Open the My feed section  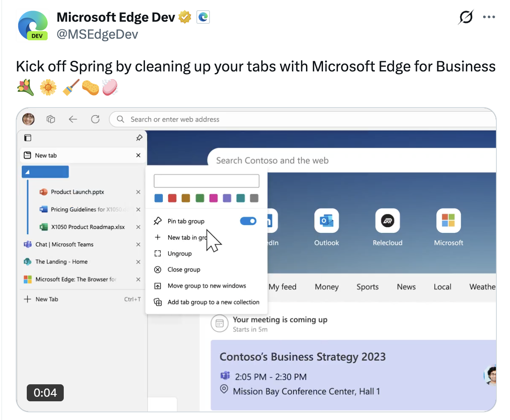pyautogui.click(x=282, y=287)
